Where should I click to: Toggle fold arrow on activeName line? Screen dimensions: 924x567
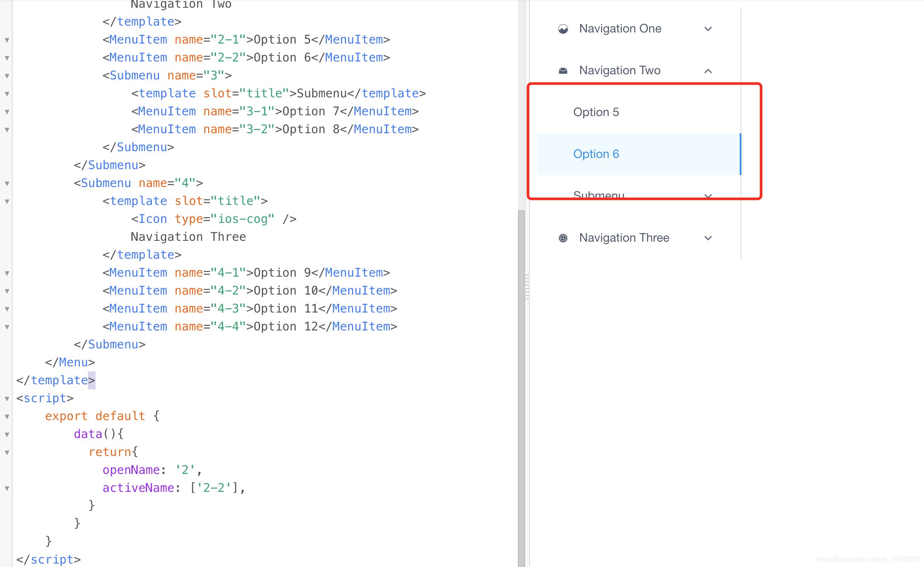pyautogui.click(x=7, y=488)
